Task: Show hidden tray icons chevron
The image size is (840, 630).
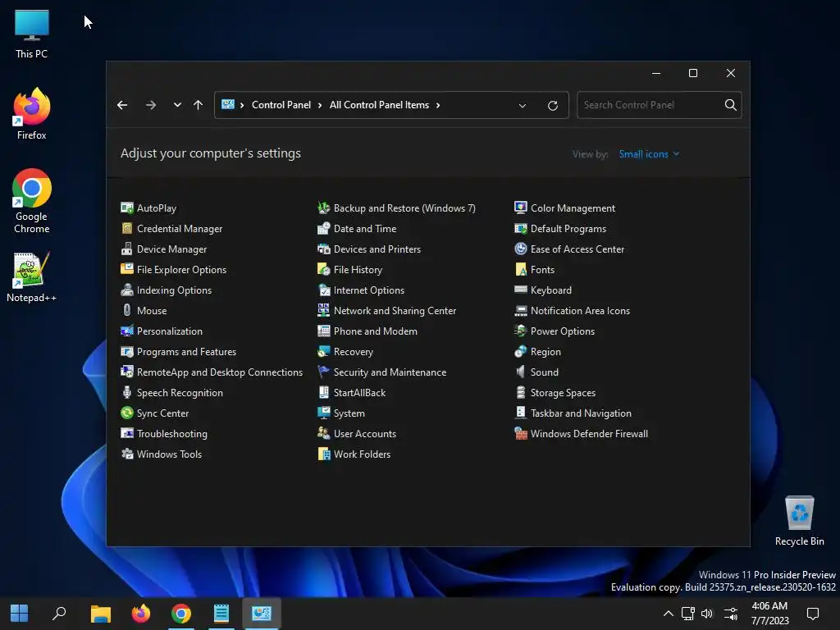Action: [668, 614]
